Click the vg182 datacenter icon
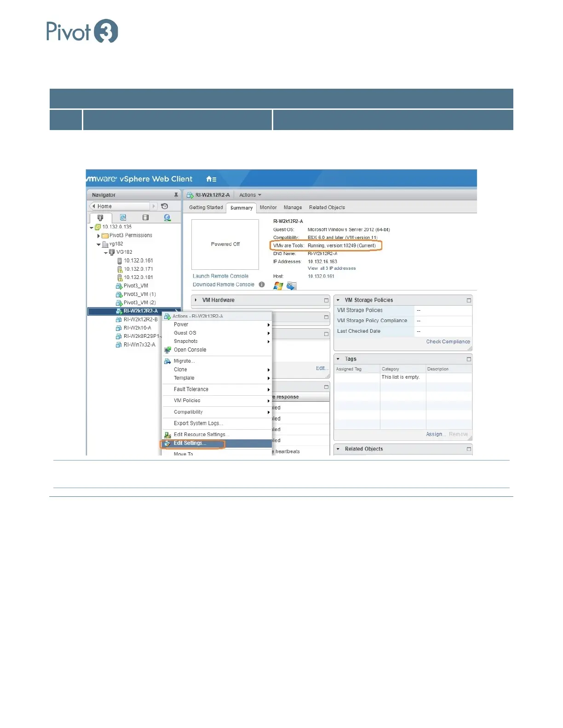This screenshot has height=728, width=563. point(105,245)
